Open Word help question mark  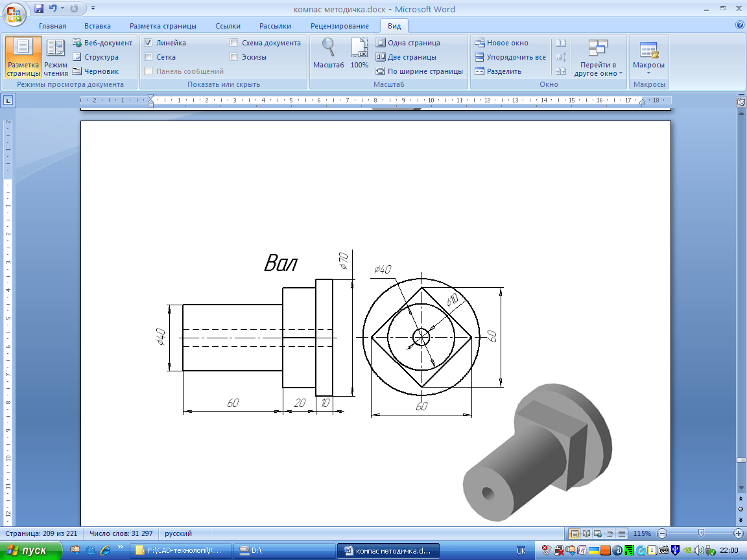pos(739,25)
